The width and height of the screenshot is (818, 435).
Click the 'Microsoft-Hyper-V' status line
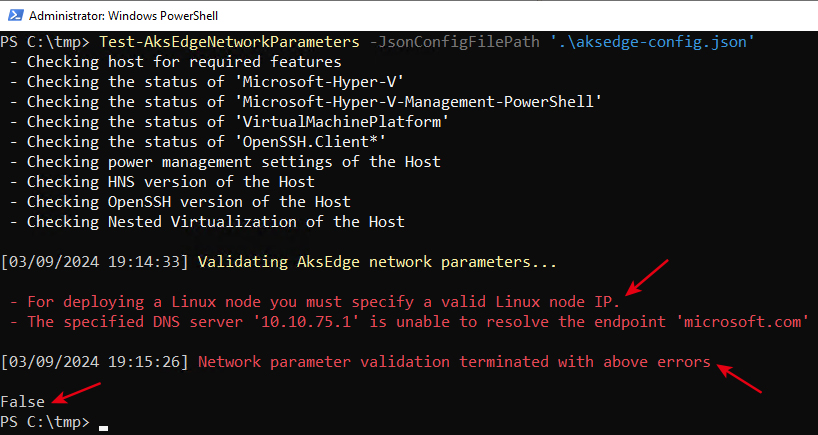pyautogui.click(x=207, y=82)
